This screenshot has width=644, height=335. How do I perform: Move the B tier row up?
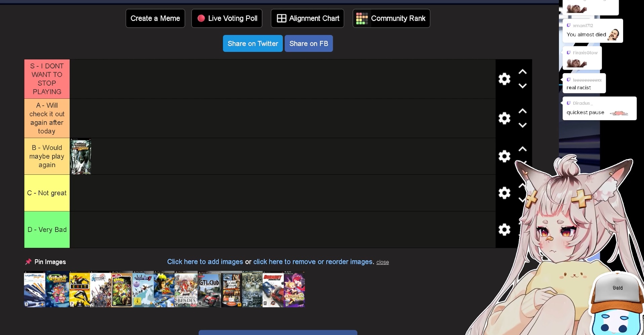[522, 149]
